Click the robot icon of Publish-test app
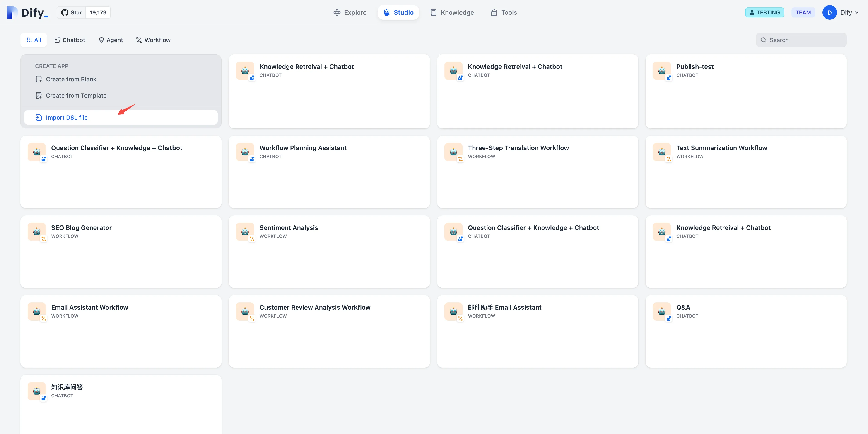 661,70
